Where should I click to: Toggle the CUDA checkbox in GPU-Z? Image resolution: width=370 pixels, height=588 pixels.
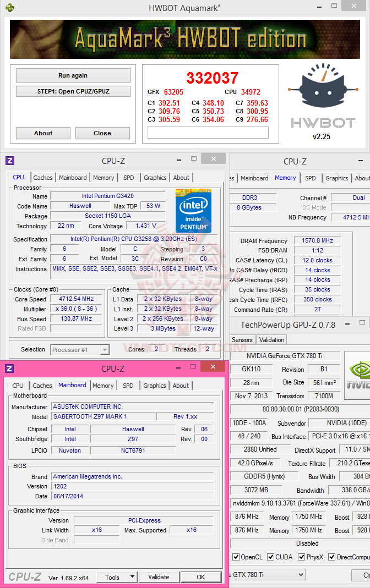click(270, 557)
